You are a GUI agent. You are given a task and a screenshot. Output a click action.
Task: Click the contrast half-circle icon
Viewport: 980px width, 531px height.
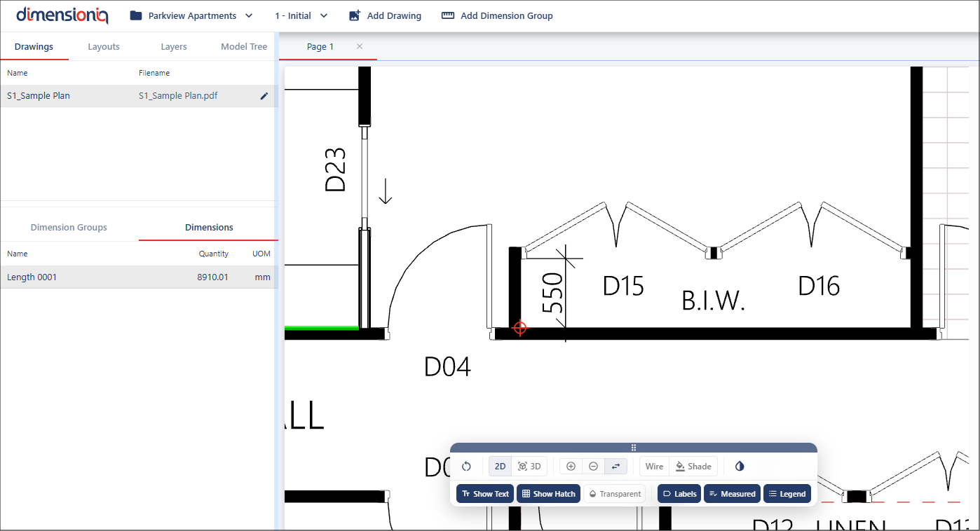pyautogui.click(x=740, y=467)
